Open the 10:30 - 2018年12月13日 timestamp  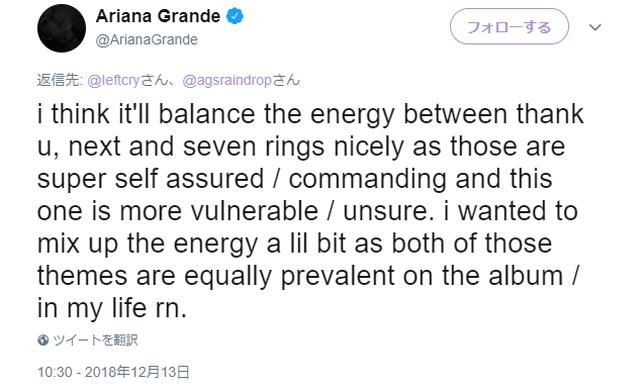113,372
